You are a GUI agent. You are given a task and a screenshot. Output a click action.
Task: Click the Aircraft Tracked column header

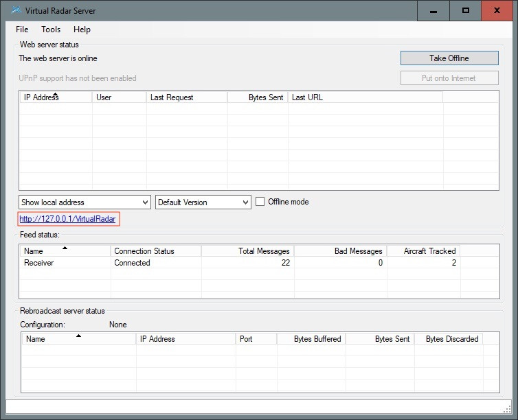[x=423, y=251]
